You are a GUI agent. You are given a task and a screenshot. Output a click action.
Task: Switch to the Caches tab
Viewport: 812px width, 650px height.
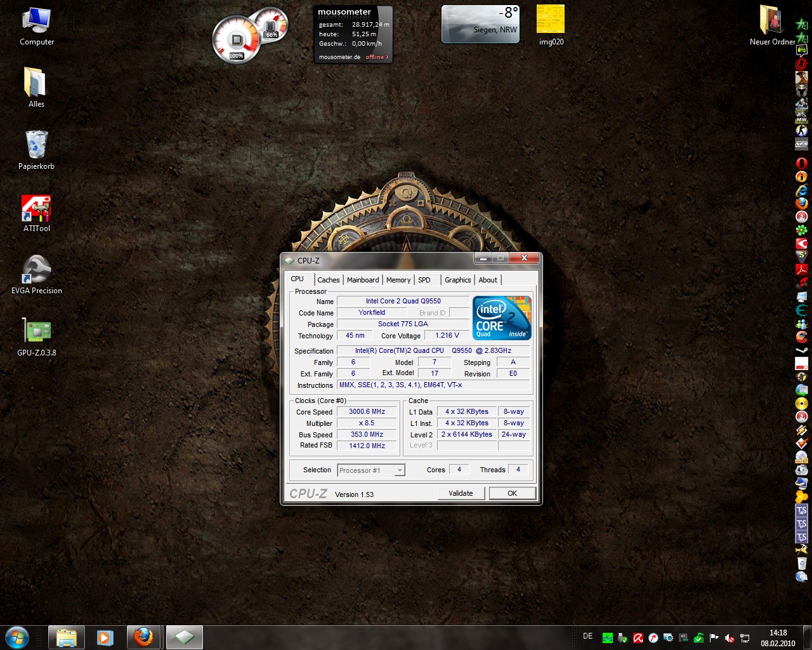tap(329, 280)
